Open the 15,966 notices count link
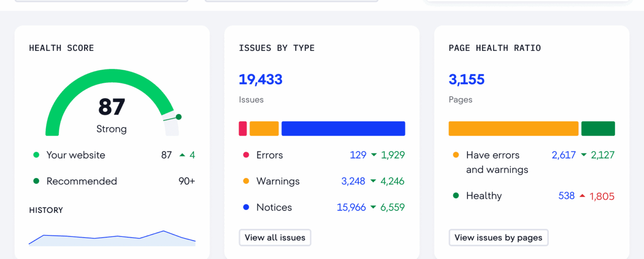 (351, 207)
